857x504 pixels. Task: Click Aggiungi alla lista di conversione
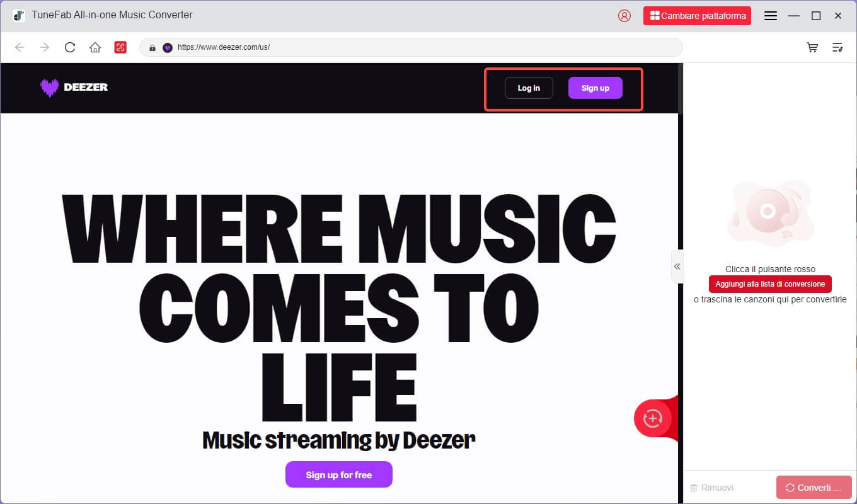(769, 284)
